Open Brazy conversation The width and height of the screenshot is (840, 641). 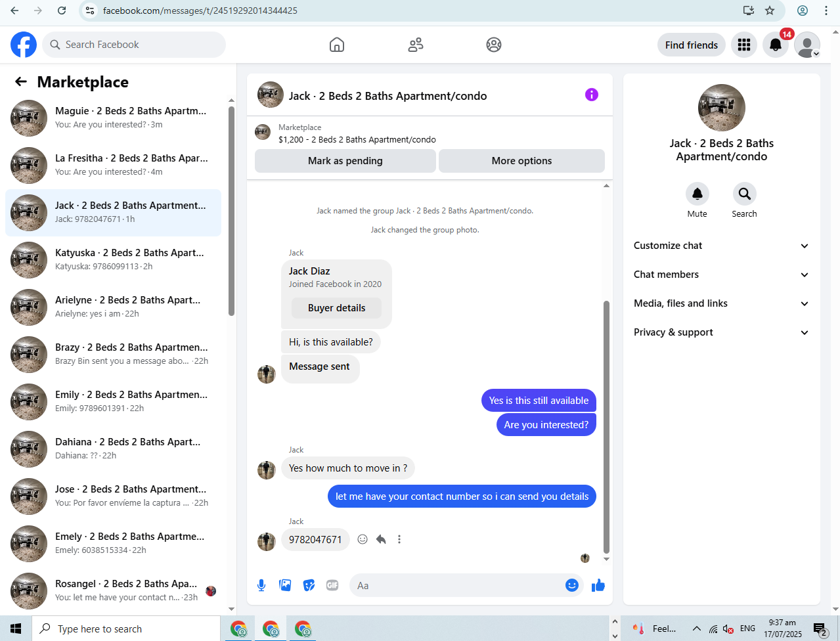click(x=113, y=355)
